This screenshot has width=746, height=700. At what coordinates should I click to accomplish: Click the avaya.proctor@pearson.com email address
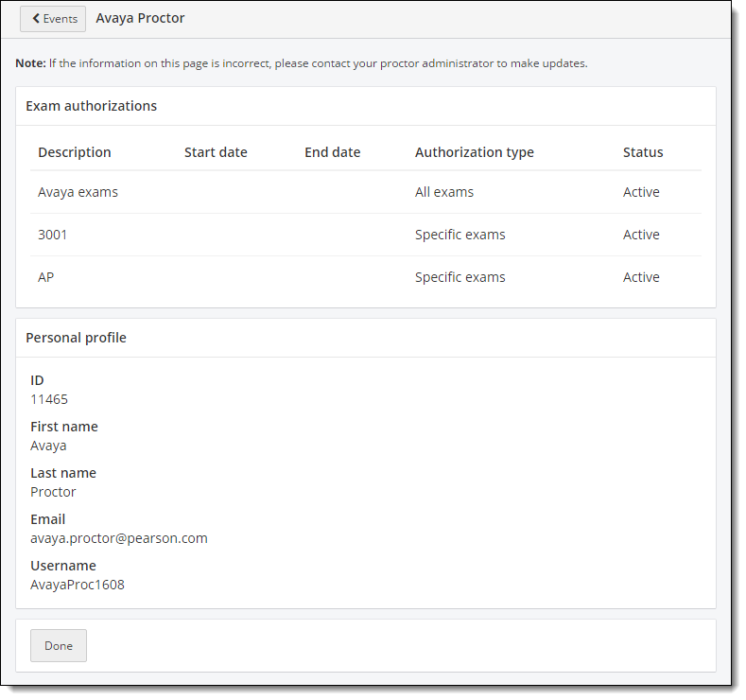[x=119, y=538]
